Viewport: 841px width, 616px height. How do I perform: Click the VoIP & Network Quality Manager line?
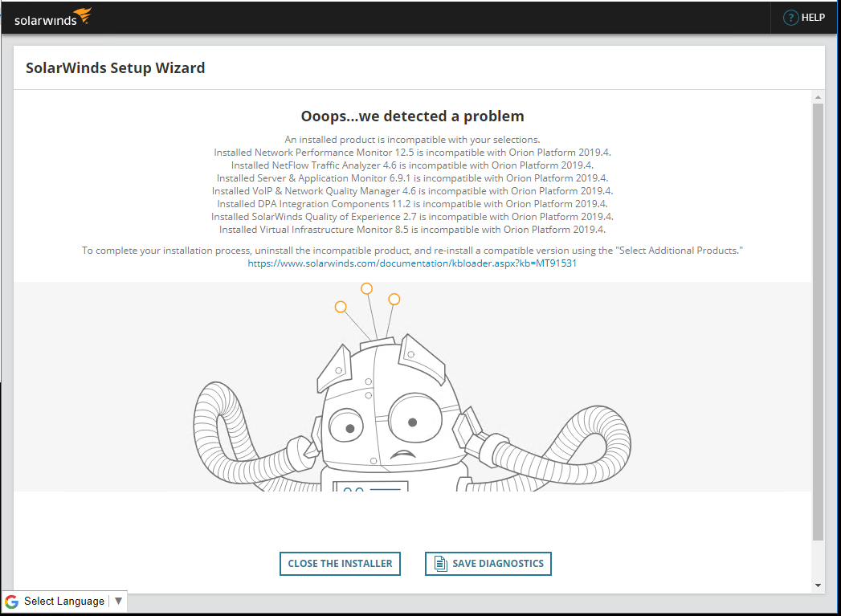pos(412,191)
